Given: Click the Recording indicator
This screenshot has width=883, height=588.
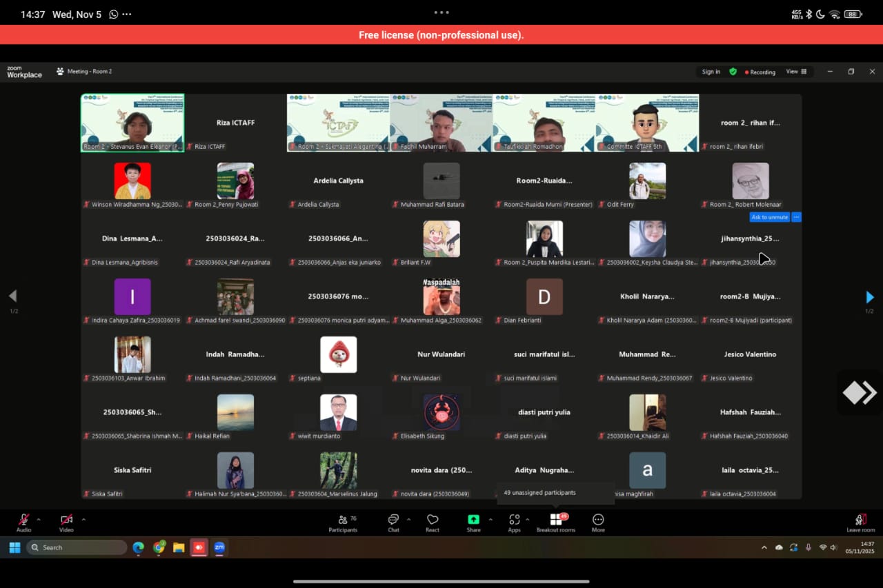Looking at the screenshot, I should pyautogui.click(x=760, y=72).
